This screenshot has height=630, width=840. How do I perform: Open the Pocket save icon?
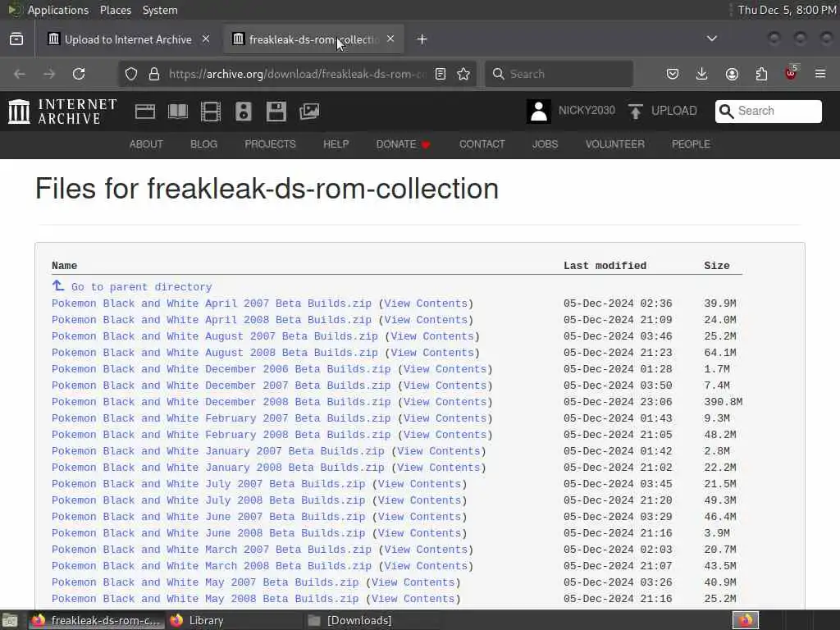pyautogui.click(x=673, y=74)
